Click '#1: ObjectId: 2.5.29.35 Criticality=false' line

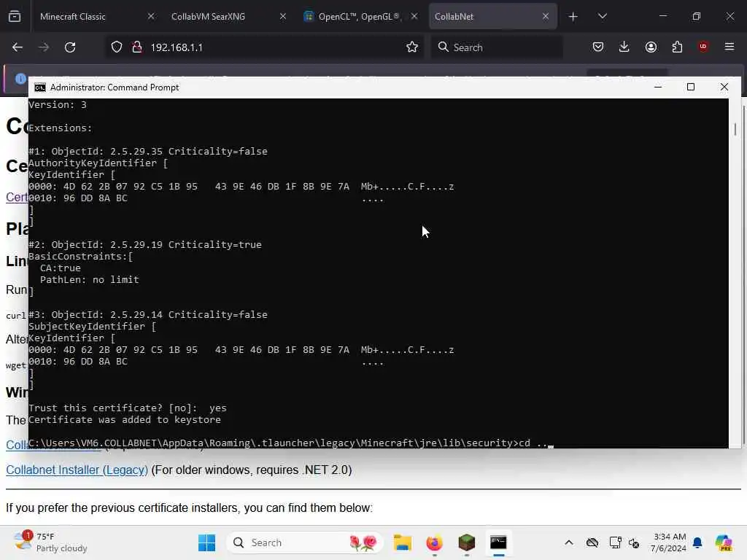[x=147, y=152]
